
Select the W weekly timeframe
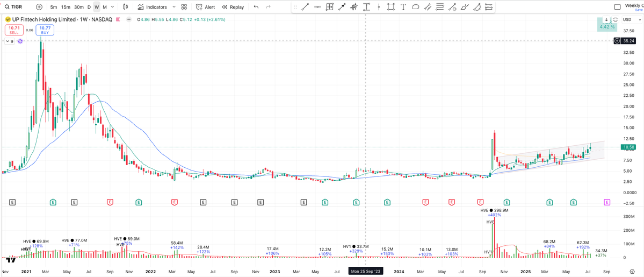tap(97, 7)
